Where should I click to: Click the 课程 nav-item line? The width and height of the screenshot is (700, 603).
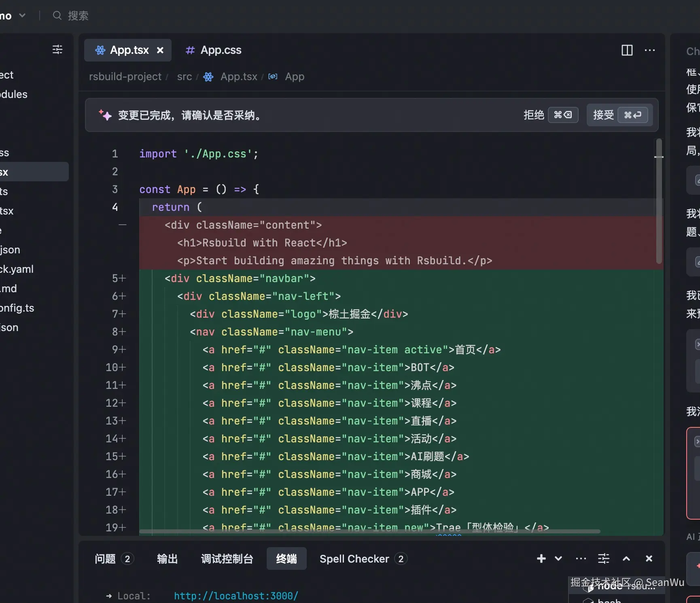pyautogui.click(x=329, y=403)
